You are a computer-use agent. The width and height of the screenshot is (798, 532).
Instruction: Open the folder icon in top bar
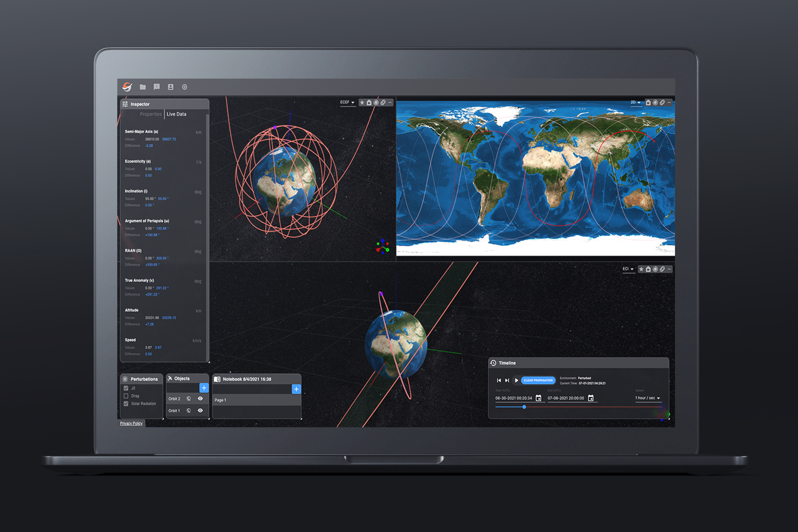coord(143,87)
